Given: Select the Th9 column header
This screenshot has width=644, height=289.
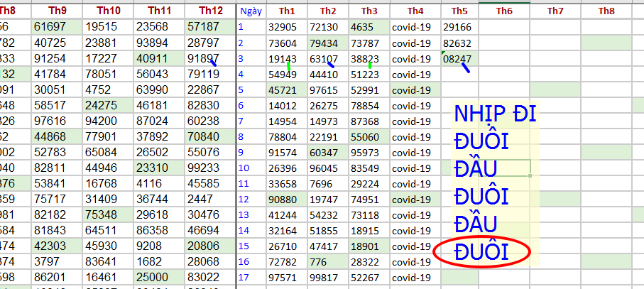Looking at the screenshot, I should click(x=57, y=11).
